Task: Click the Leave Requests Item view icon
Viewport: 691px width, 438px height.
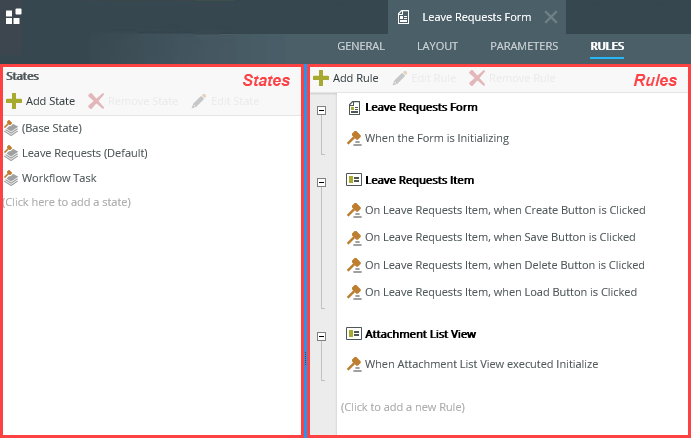Action: click(354, 180)
